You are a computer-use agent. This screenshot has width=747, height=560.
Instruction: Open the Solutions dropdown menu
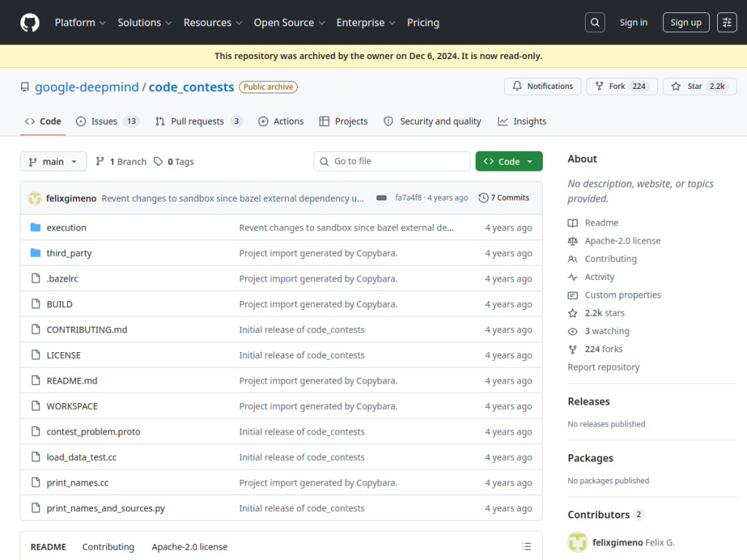coord(144,23)
